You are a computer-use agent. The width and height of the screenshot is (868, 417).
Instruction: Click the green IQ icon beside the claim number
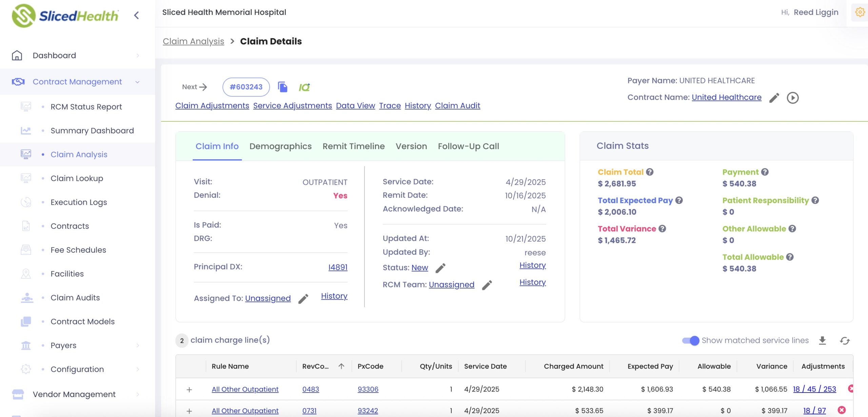click(x=304, y=87)
